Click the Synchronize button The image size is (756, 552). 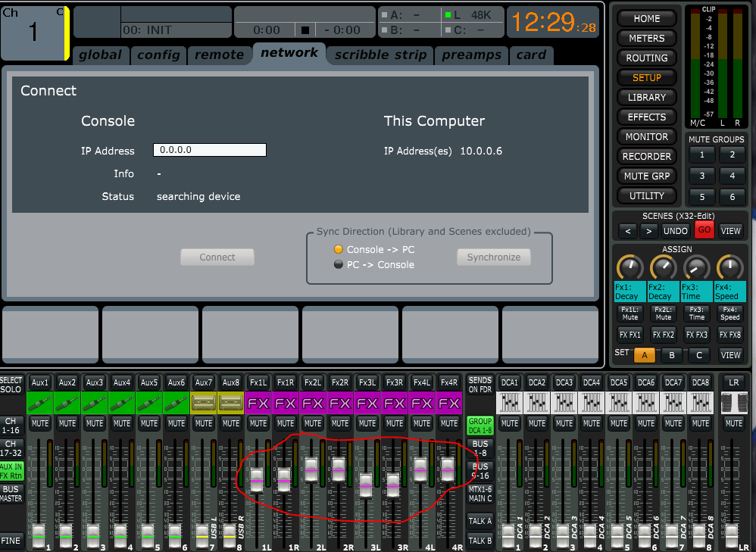pyautogui.click(x=494, y=257)
